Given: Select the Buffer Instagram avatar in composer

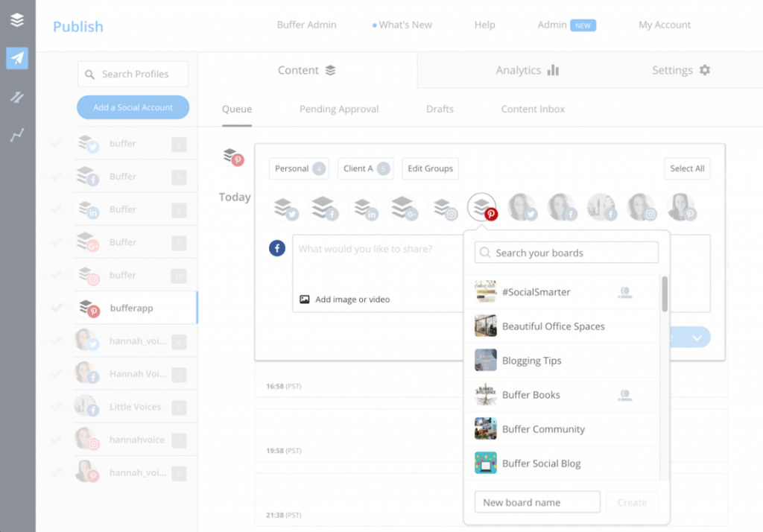Looking at the screenshot, I should coord(444,208).
